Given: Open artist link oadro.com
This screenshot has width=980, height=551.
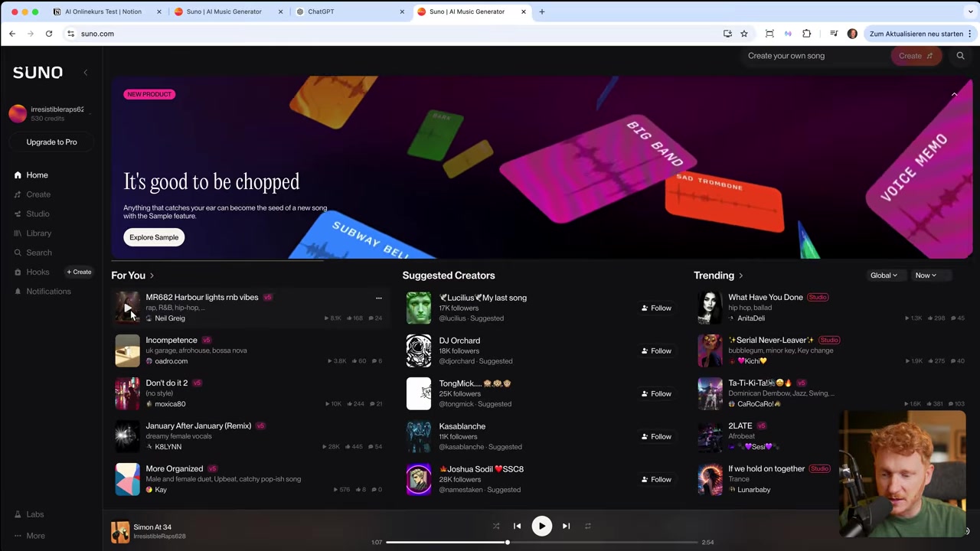Looking at the screenshot, I should point(171,361).
